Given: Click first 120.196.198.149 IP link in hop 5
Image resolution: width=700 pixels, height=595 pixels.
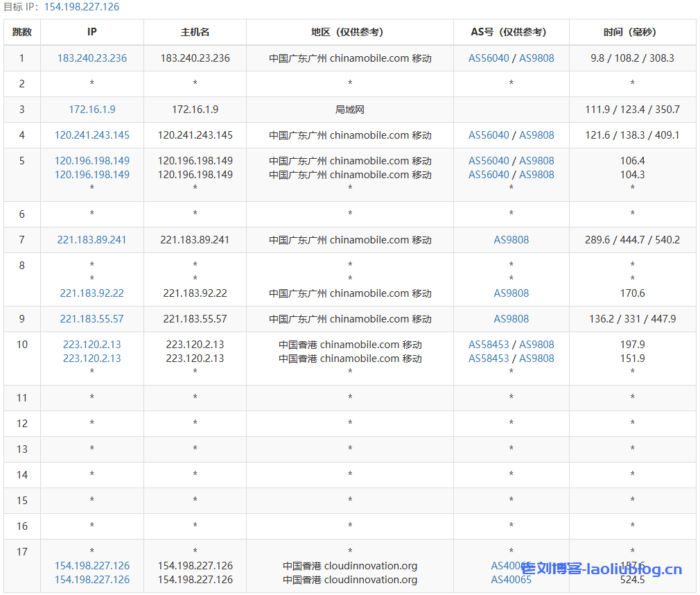Looking at the screenshot, I should click(x=92, y=161).
